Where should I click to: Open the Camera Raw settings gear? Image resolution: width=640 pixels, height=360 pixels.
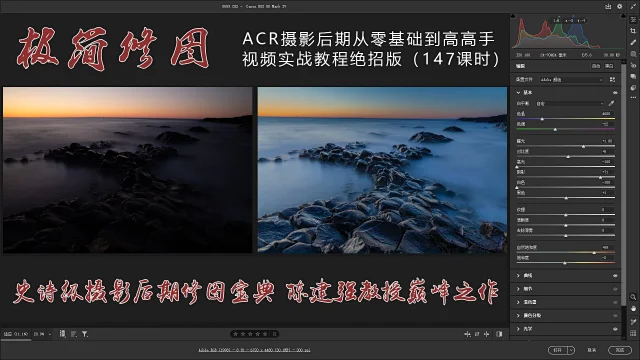click(620, 7)
